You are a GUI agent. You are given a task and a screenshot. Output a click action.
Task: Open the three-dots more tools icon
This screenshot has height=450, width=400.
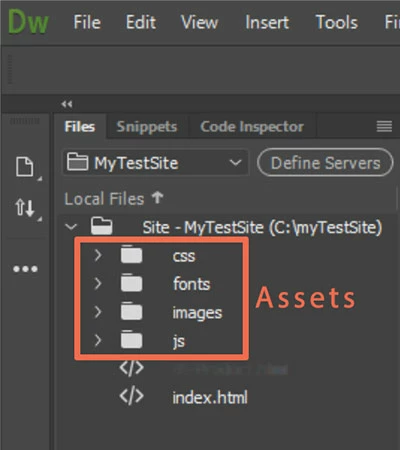tap(25, 269)
